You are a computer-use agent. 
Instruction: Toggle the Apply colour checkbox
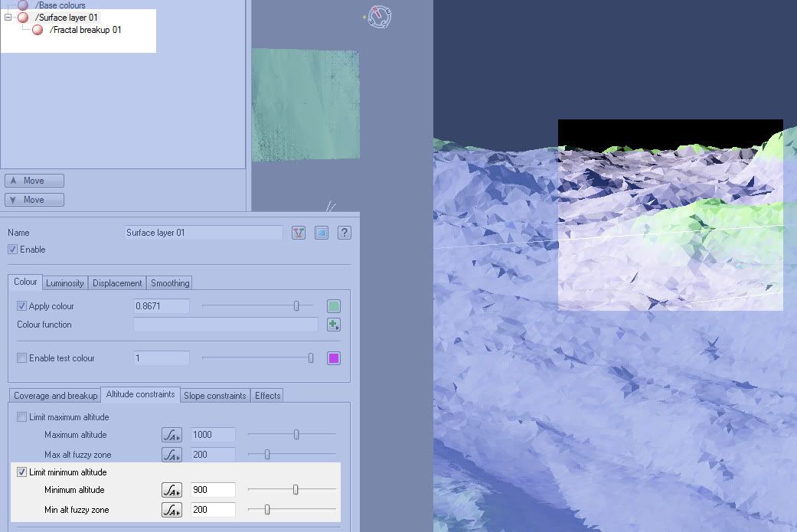pyautogui.click(x=21, y=306)
